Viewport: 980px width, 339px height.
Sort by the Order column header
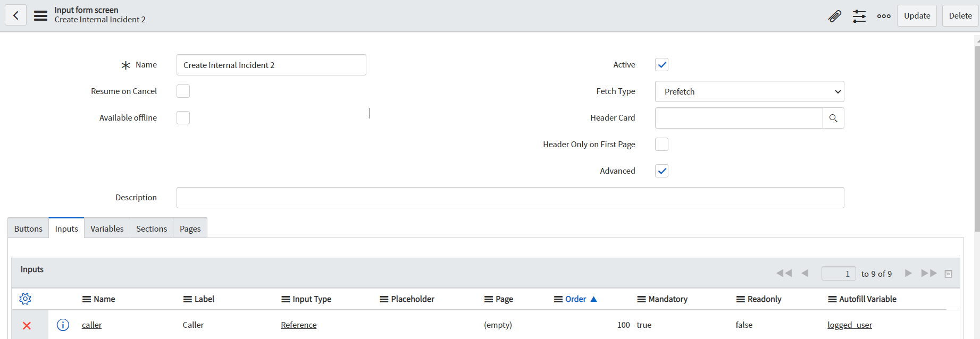[575, 299]
